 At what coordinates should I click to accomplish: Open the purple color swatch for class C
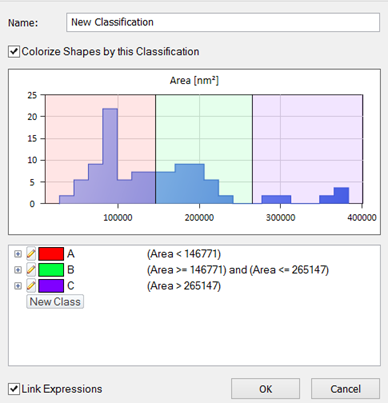point(51,286)
